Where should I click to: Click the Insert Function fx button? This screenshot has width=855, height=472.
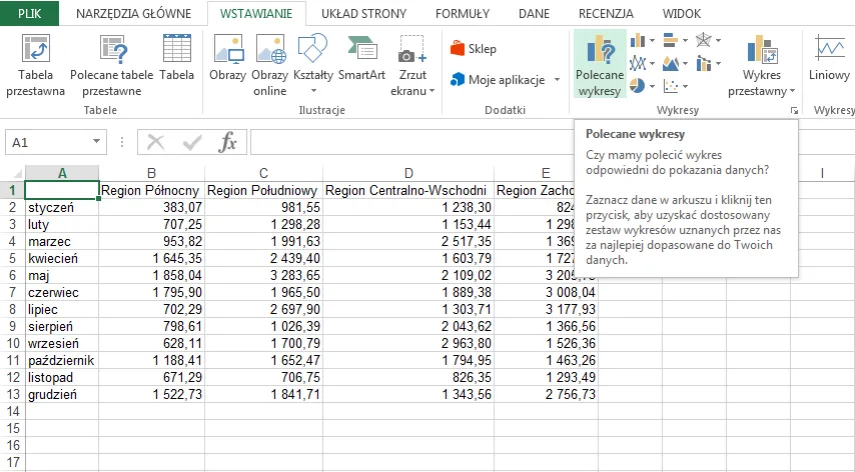[x=228, y=143]
